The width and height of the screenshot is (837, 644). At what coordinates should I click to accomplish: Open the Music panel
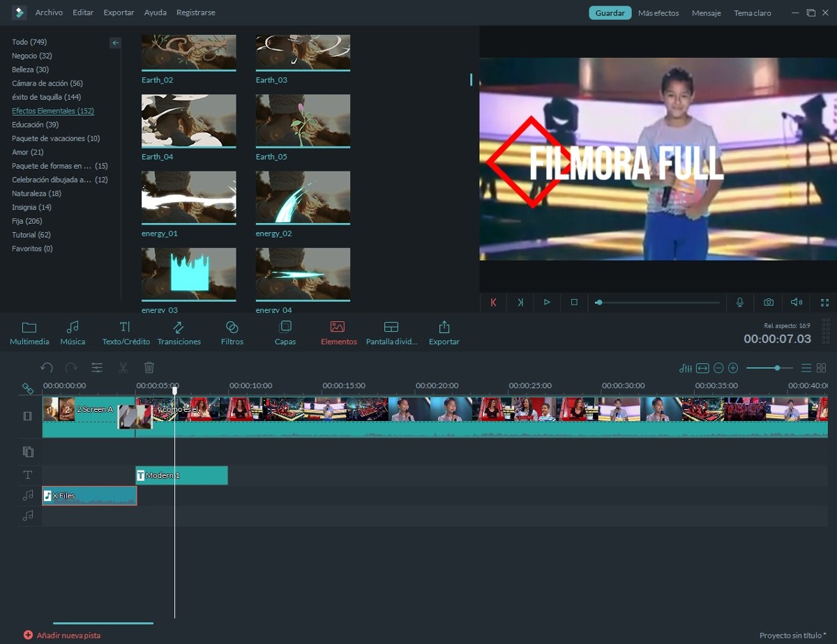(73, 332)
